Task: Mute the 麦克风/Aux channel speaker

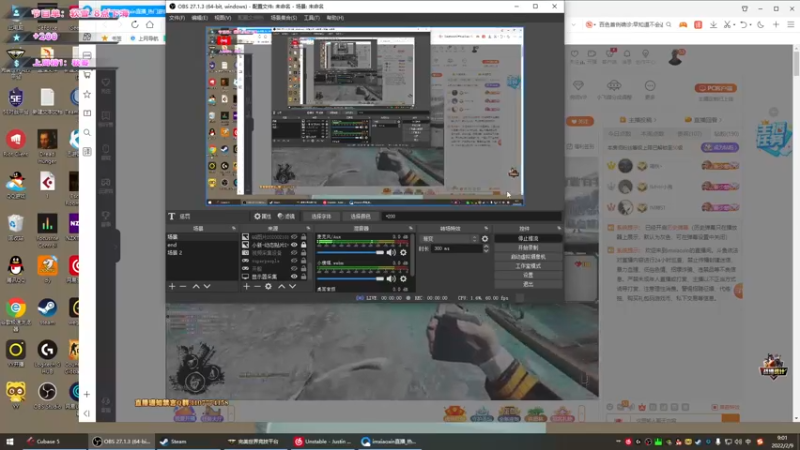Action: pos(391,253)
